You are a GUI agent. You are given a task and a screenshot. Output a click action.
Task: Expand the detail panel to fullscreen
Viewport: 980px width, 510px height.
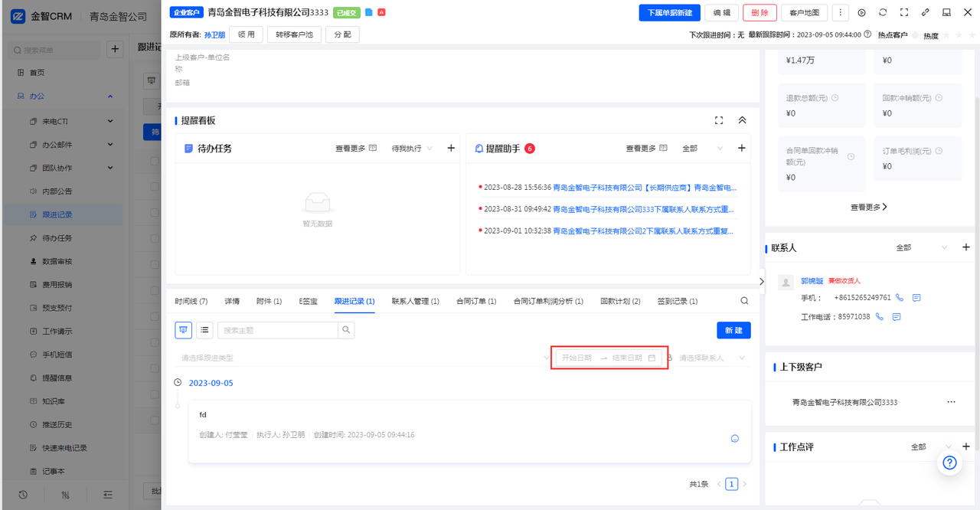click(x=904, y=12)
